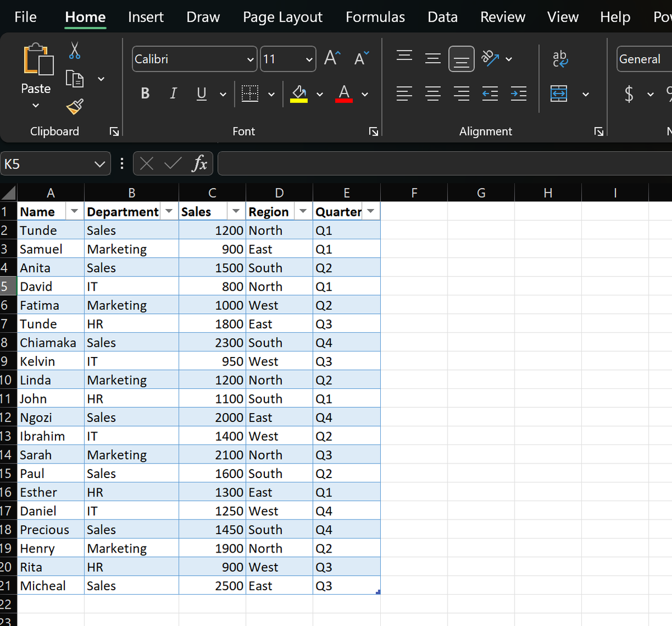Apply yellow fill color bucket

tap(299, 94)
